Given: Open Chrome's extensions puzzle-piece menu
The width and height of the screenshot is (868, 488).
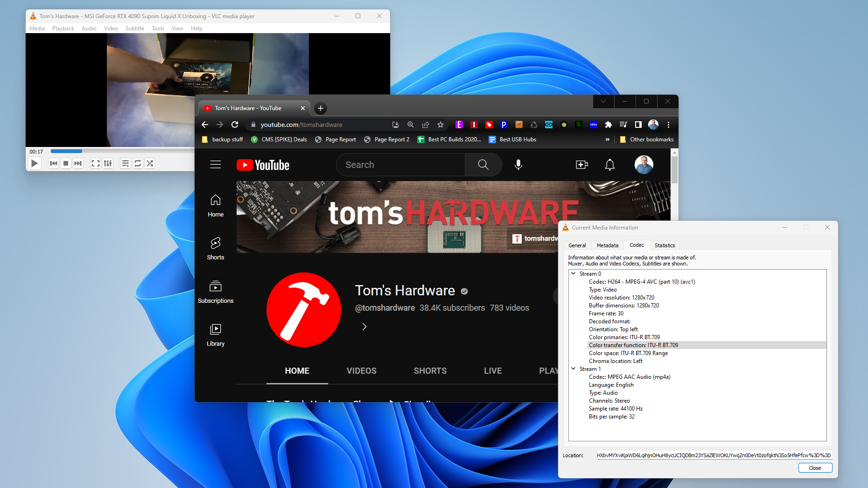Looking at the screenshot, I should click(608, 125).
